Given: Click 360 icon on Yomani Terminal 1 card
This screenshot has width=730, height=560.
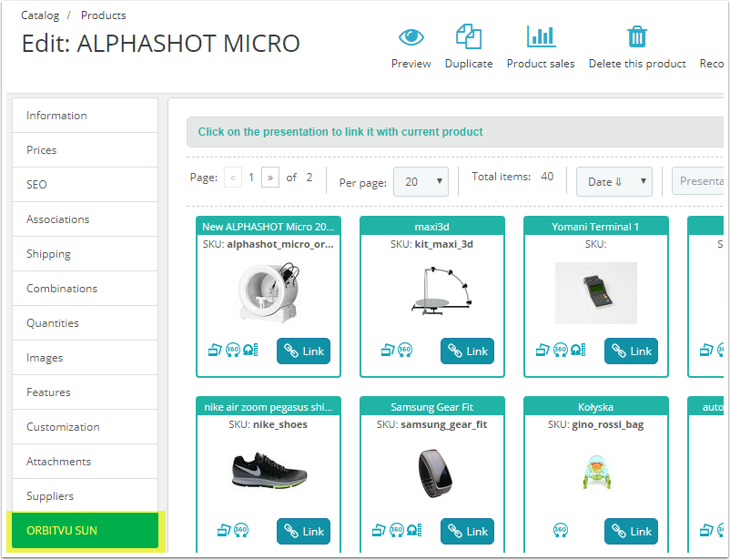Looking at the screenshot, I should point(561,350).
